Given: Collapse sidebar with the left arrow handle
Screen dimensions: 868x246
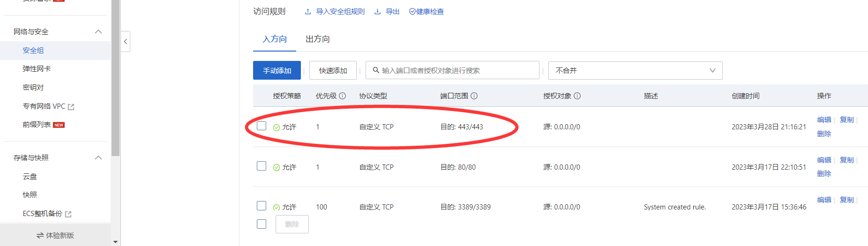Looking at the screenshot, I should coord(125,42).
